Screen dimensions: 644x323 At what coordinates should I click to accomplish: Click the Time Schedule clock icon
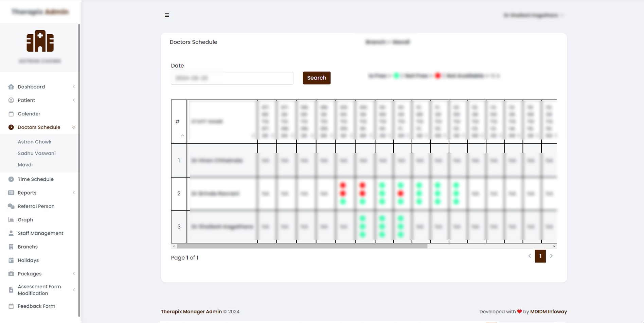(x=11, y=179)
